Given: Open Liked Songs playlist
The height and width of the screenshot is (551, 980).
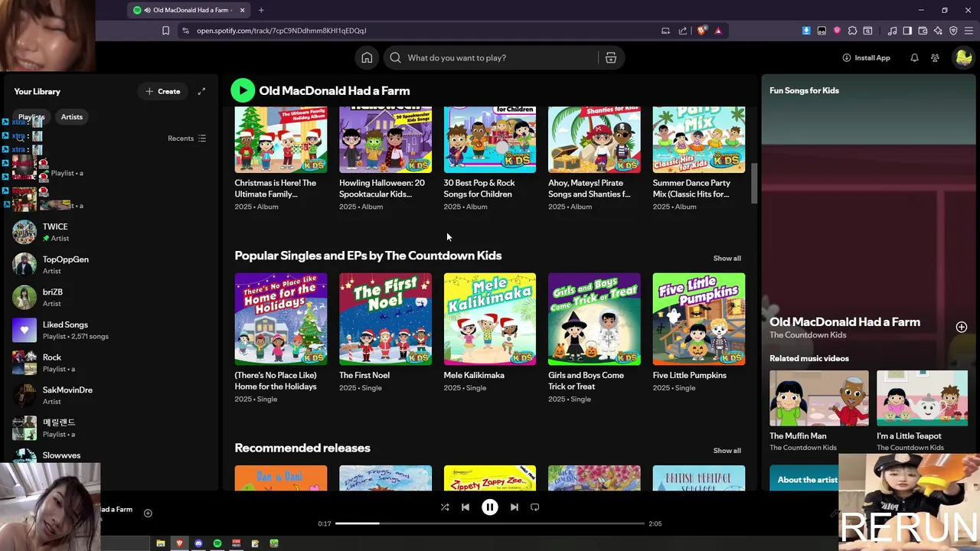Looking at the screenshot, I should tap(111, 330).
